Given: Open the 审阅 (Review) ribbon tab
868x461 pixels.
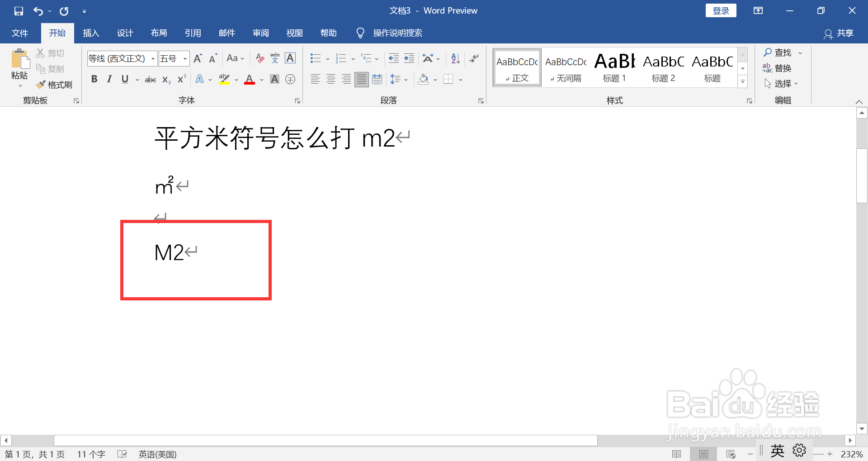Looking at the screenshot, I should pyautogui.click(x=260, y=33).
